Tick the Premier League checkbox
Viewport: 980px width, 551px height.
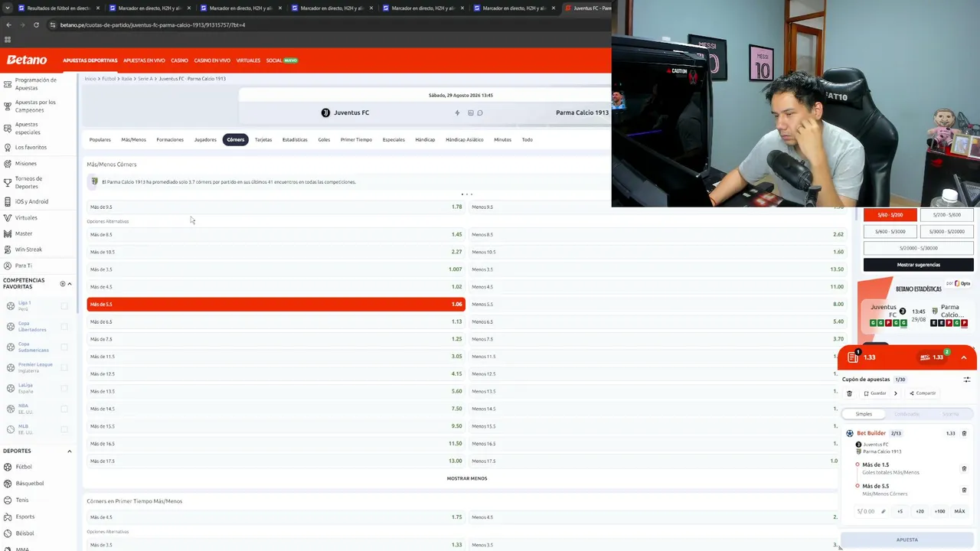pyautogui.click(x=64, y=368)
